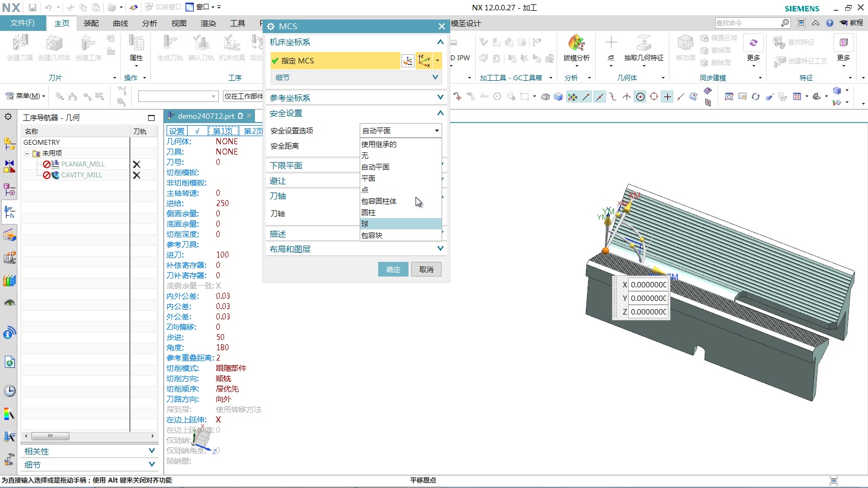The height and width of the screenshot is (488, 868).
Task: Toggle Point on Curve snap option
Action: [681, 97]
